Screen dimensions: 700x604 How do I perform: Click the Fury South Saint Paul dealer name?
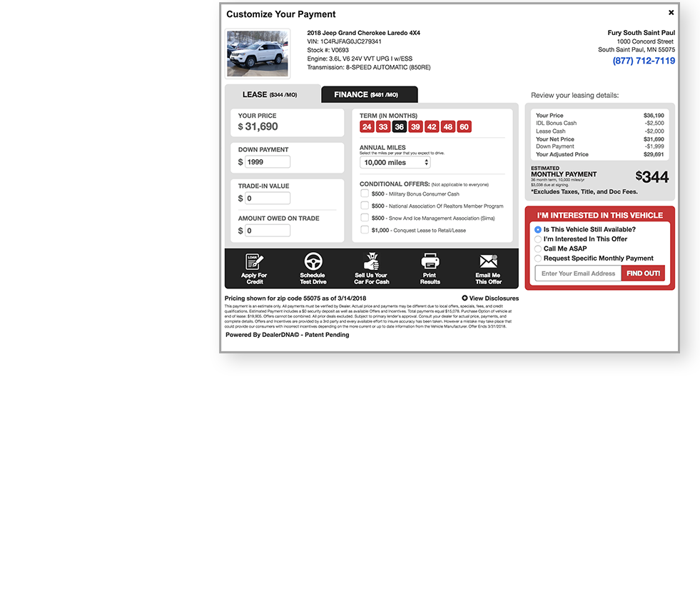point(641,33)
